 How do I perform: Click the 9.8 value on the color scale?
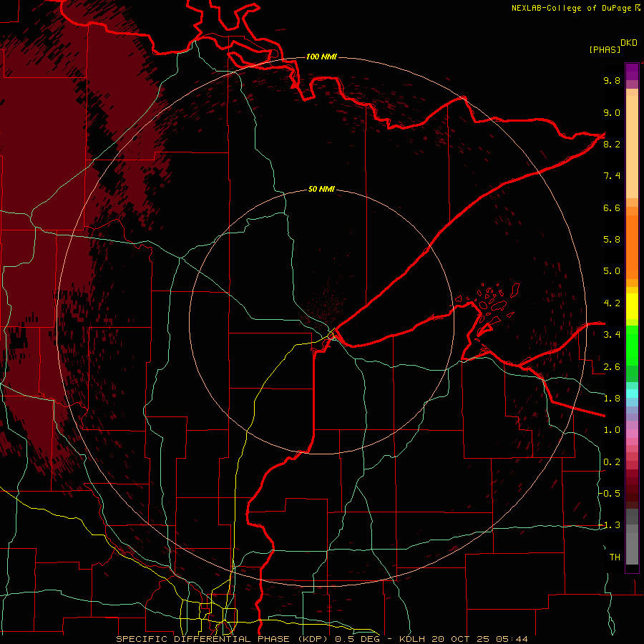[x=612, y=80]
